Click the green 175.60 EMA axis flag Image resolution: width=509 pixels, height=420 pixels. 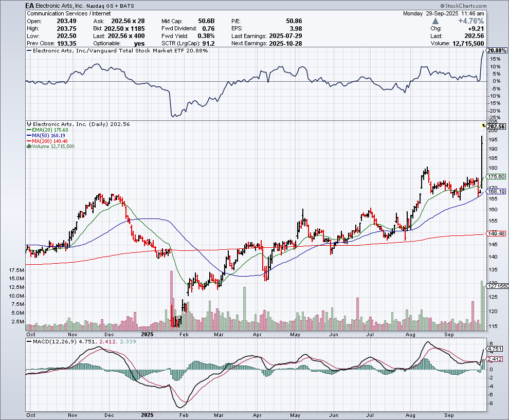coord(497,176)
